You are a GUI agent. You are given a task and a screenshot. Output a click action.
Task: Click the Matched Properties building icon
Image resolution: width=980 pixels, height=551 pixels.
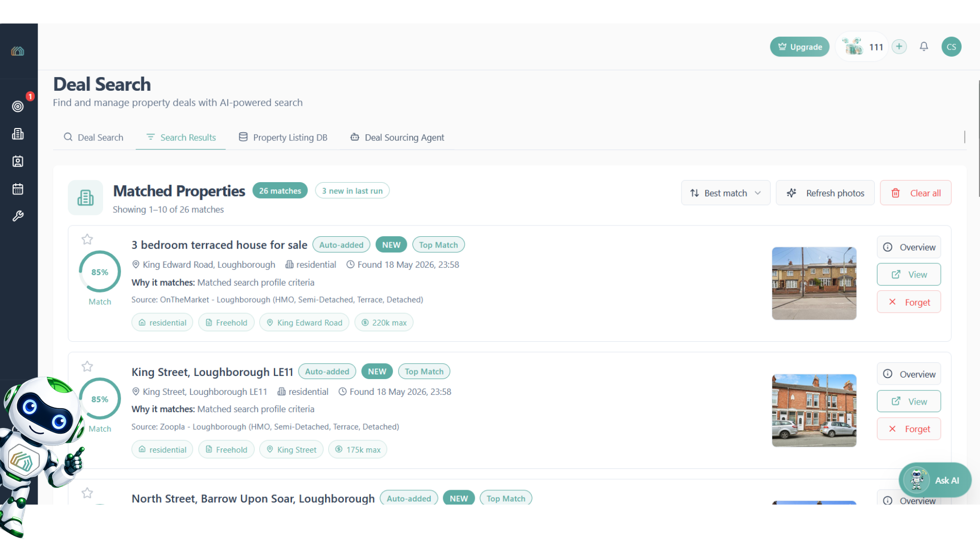coord(86,197)
